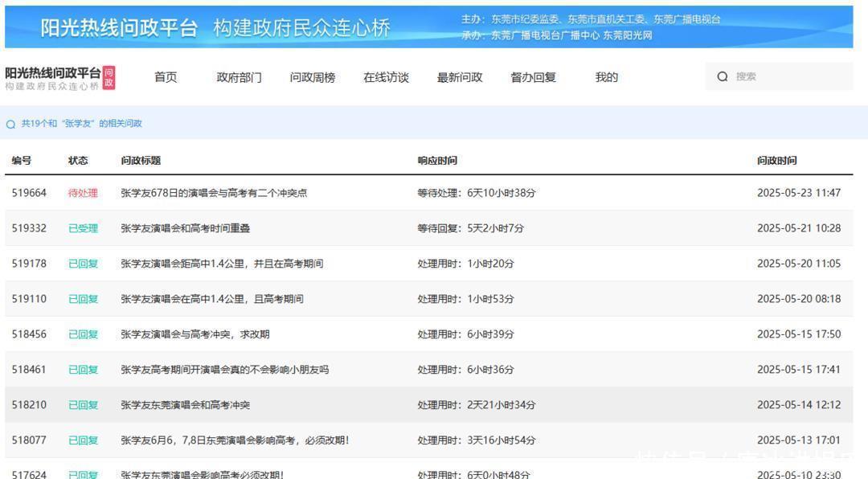The width and height of the screenshot is (868, 479).
Task: Open the 政府部门 menu item
Action: coord(239,77)
